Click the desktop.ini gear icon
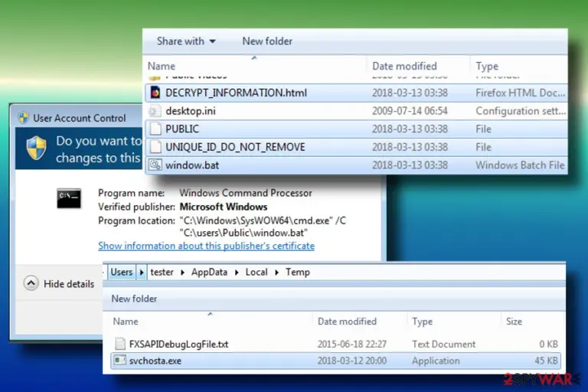 point(153,111)
